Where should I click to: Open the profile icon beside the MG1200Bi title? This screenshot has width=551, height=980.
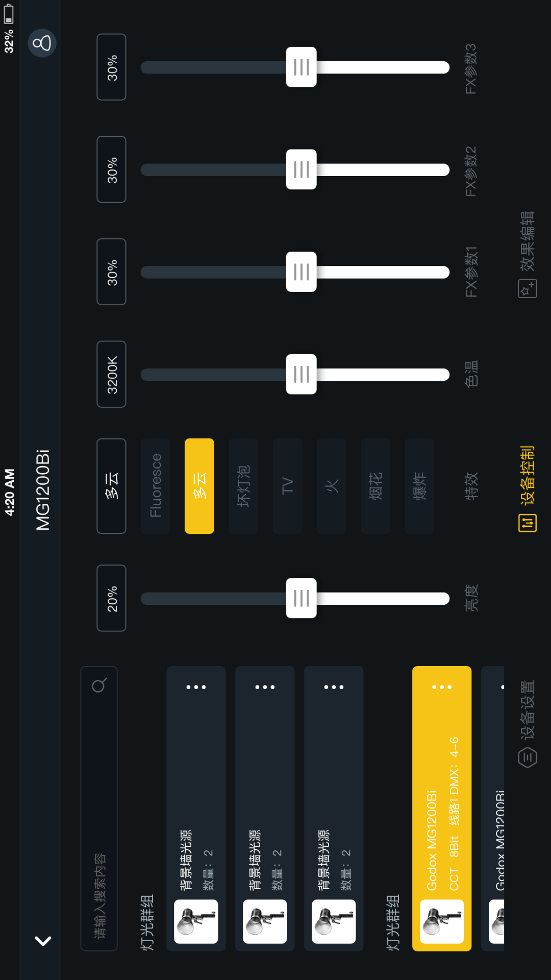click(x=42, y=43)
